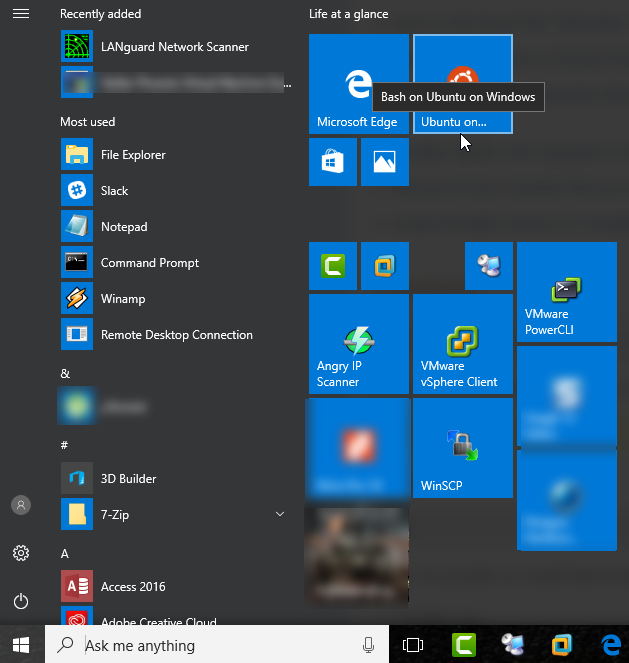629x663 pixels.
Task: Expand the 7-Zip folder chevron
Action: [x=279, y=514]
